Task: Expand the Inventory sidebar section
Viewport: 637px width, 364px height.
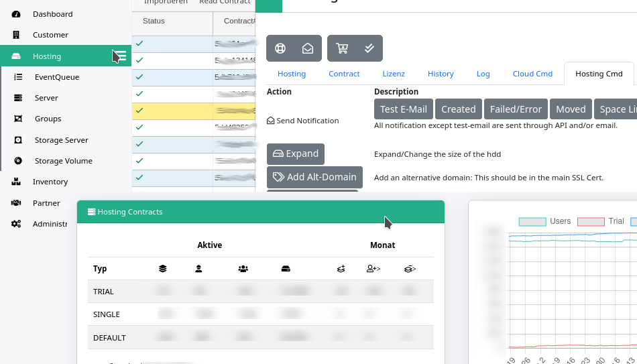Action: pos(50,182)
